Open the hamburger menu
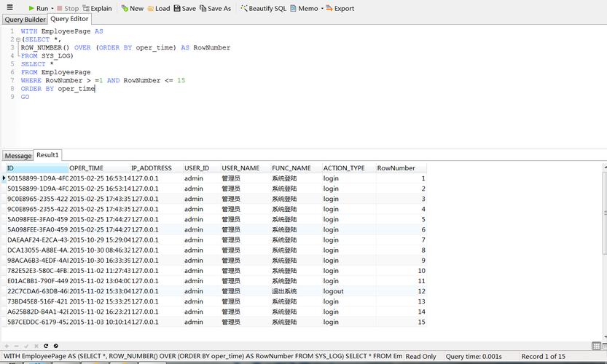607x364 pixels. pyautogui.click(x=9, y=8)
